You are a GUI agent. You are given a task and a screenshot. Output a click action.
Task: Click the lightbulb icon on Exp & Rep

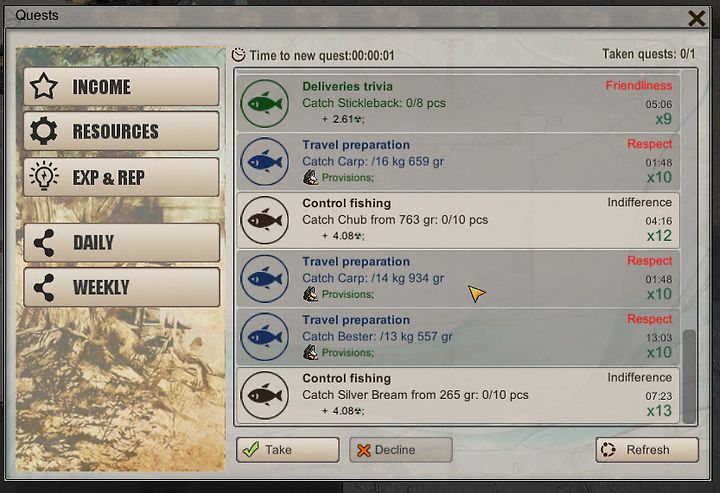coord(44,176)
